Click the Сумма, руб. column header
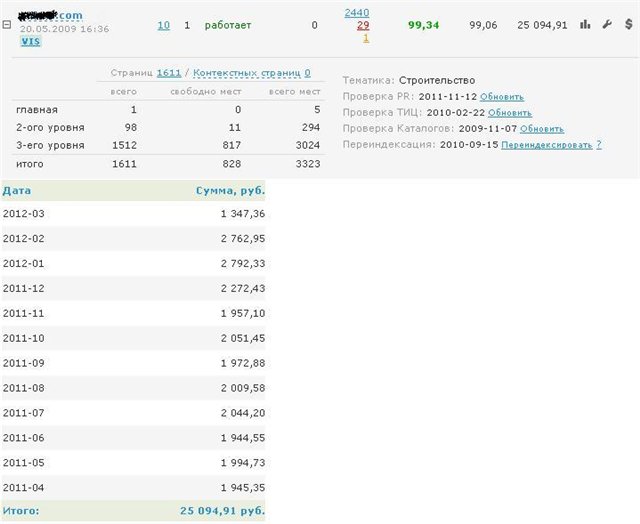The image size is (640, 524). point(230,190)
